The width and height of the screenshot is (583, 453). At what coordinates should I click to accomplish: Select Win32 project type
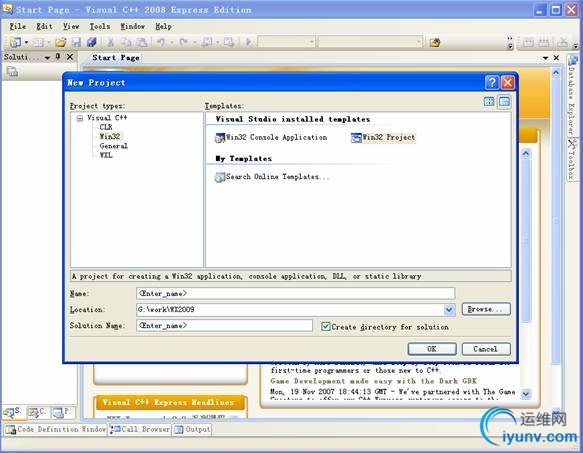110,136
